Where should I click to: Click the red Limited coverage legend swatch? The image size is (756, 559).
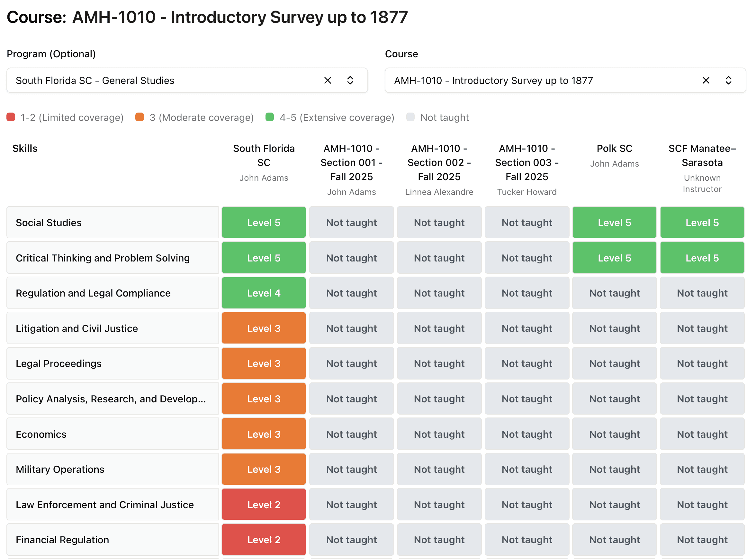pyautogui.click(x=11, y=117)
